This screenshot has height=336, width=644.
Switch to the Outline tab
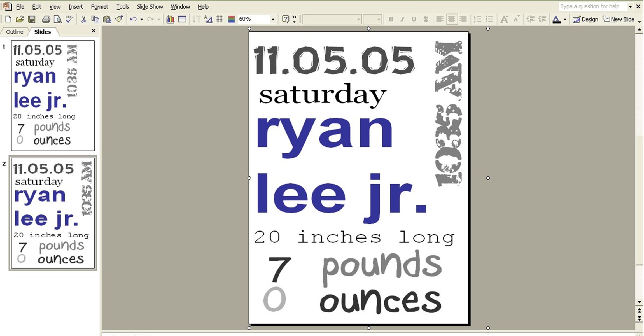[x=15, y=32]
